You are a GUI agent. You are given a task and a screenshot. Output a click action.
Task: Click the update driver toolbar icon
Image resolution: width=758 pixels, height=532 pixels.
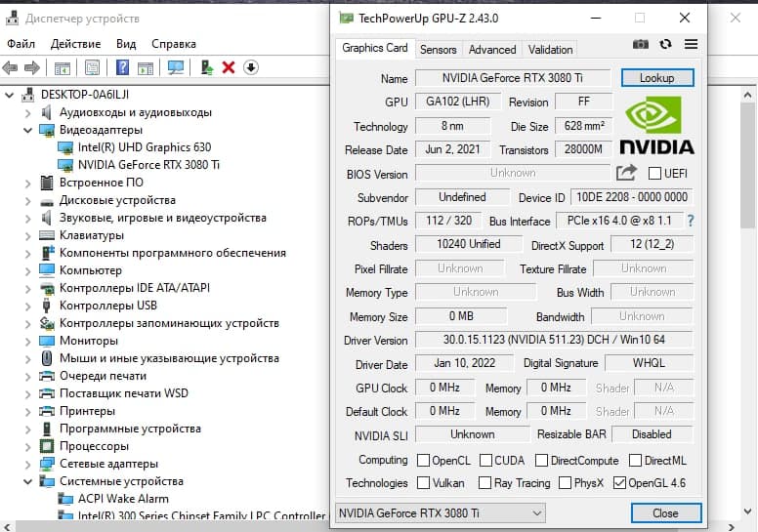(207, 67)
